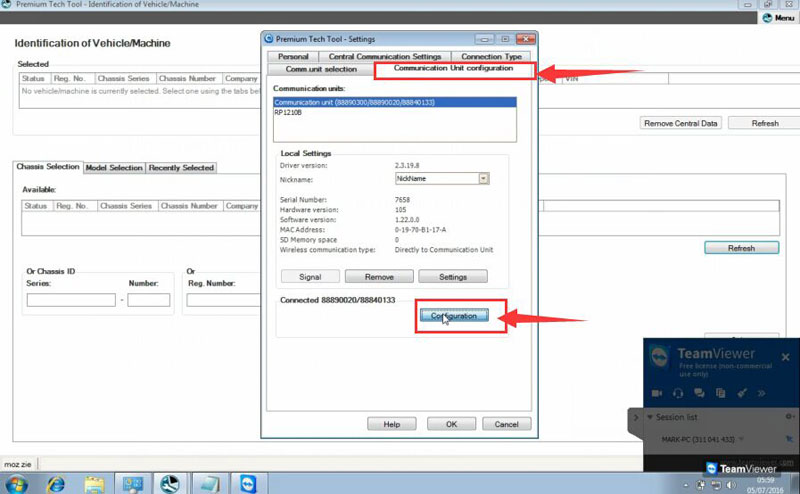Click the Signal button
800x494 pixels.
(x=310, y=277)
